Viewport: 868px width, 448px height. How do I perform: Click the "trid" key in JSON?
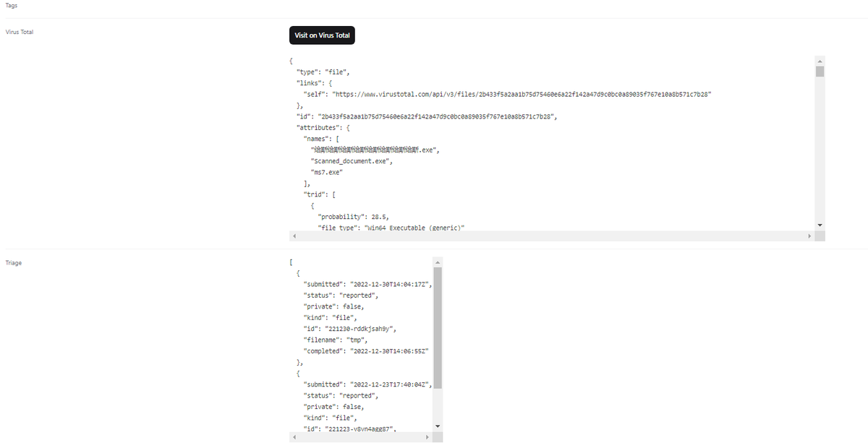click(x=314, y=194)
